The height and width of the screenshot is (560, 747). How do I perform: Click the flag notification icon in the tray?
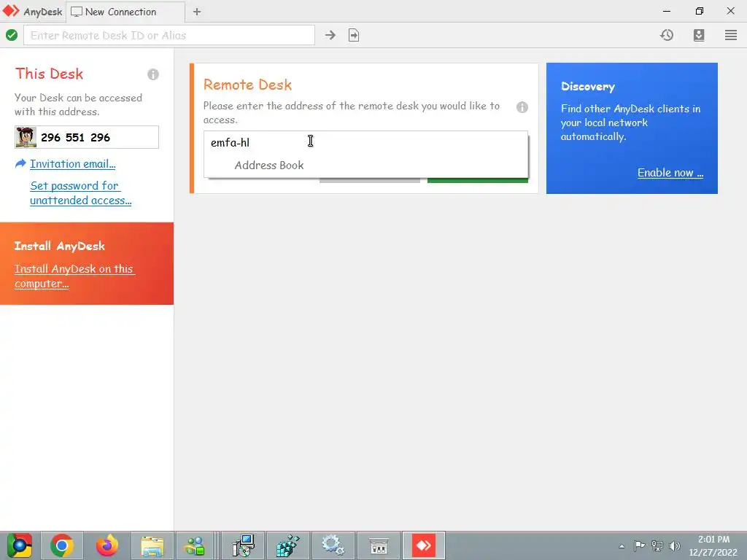tap(639, 545)
